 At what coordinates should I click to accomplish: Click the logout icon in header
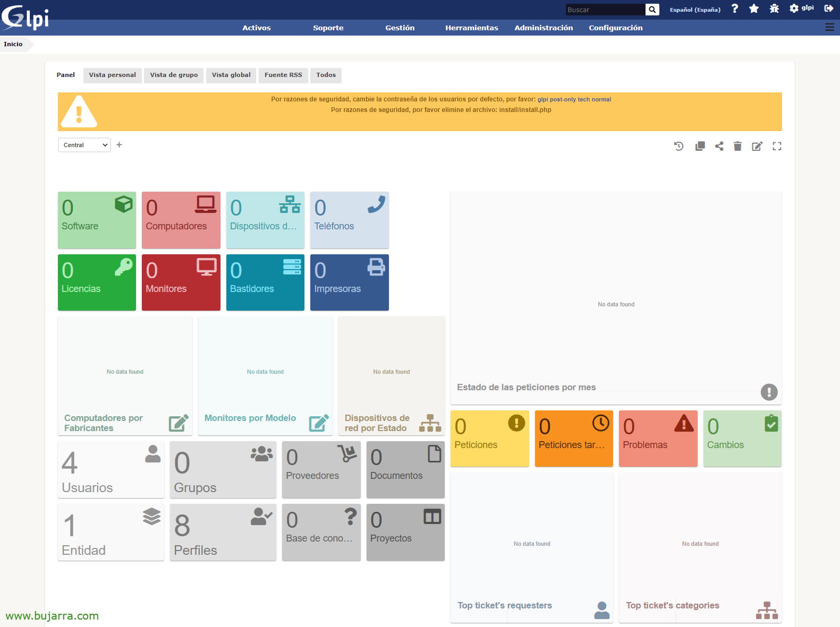click(828, 8)
